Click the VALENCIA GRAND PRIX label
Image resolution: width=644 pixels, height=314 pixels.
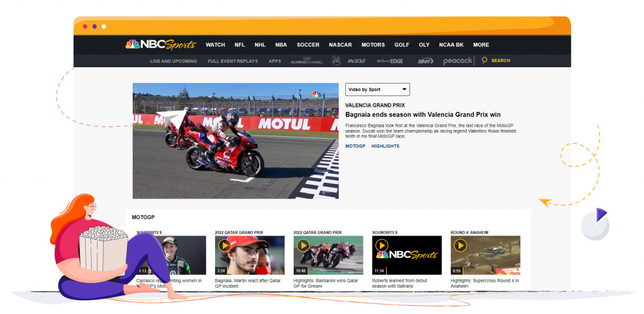[x=375, y=106]
